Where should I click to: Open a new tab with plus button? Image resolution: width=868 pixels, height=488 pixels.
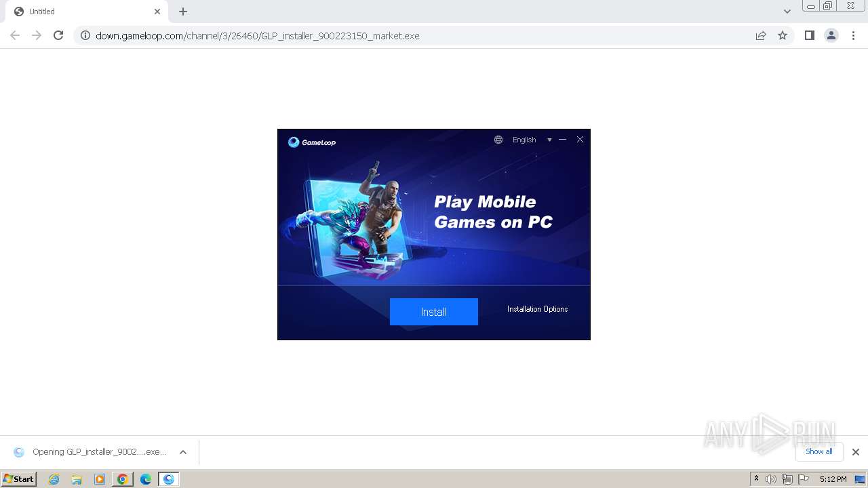pyautogui.click(x=183, y=12)
